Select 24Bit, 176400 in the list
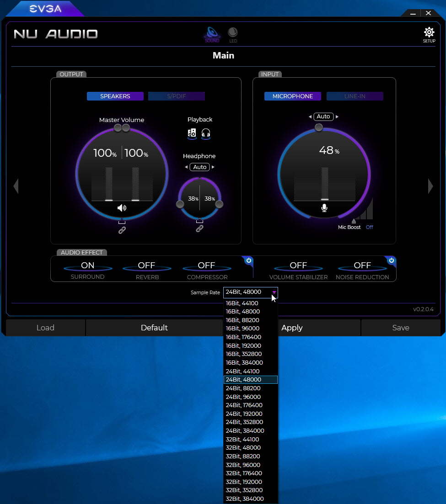The width and height of the screenshot is (446, 504). pos(251,405)
